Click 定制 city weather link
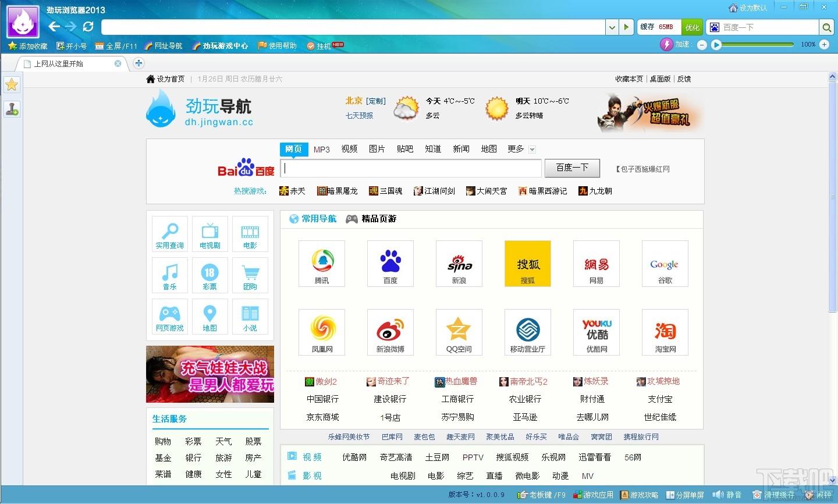 coord(376,101)
